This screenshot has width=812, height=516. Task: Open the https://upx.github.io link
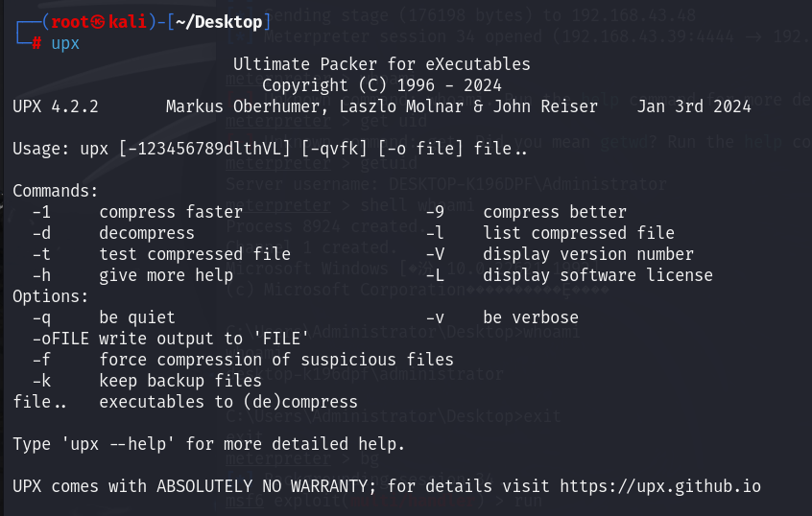click(x=661, y=486)
